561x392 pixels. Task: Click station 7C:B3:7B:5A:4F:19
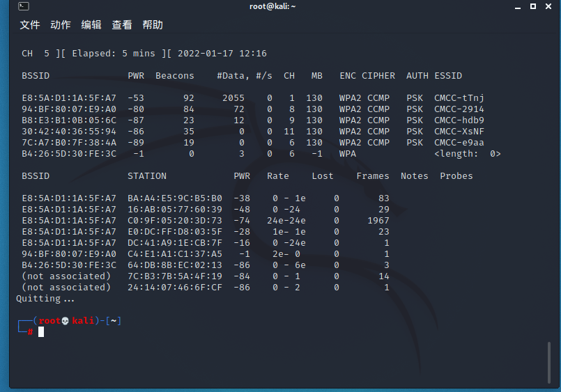click(175, 276)
